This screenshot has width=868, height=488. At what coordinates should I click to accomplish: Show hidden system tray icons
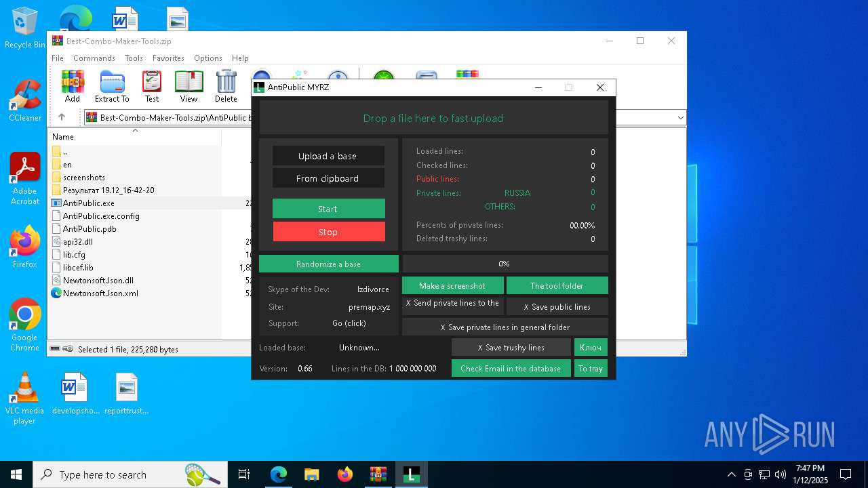(731, 474)
